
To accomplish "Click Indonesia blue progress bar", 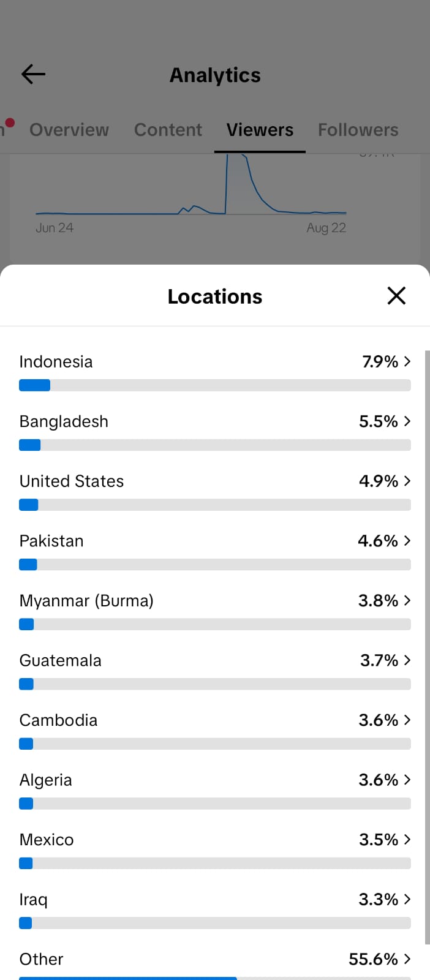I will click(34, 385).
